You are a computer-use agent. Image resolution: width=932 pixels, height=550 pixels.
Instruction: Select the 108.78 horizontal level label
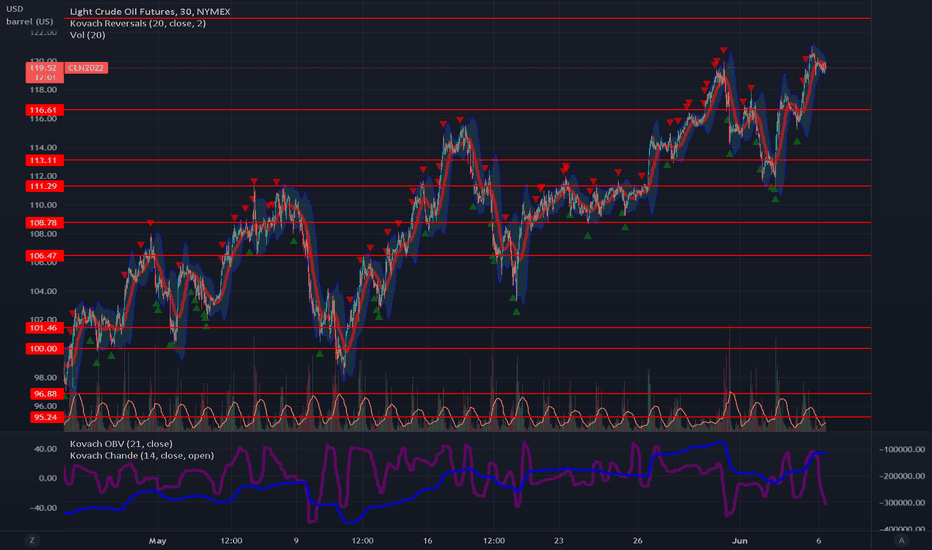coord(45,223)
